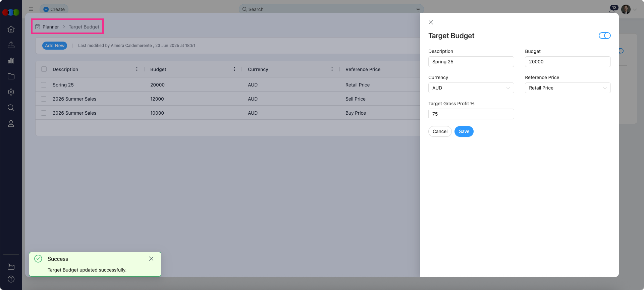Open the Description column options menu
This screenshot has width=644, height=290.
137,69
